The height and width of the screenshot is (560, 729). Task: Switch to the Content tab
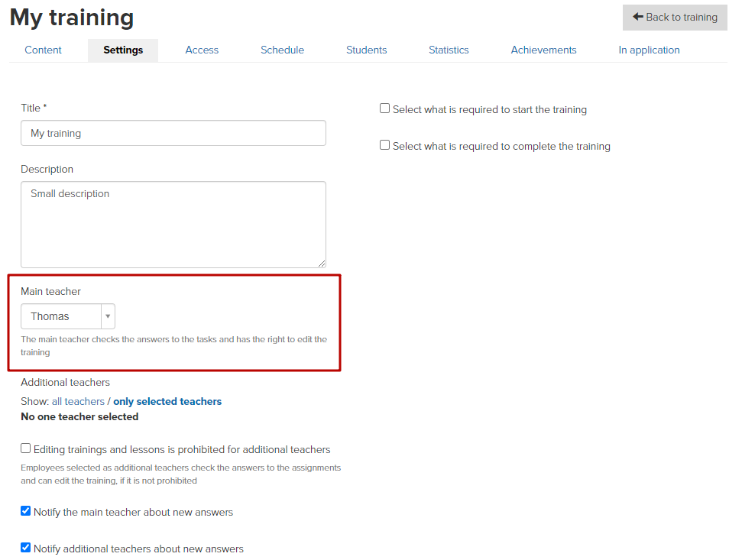point(43,50)
